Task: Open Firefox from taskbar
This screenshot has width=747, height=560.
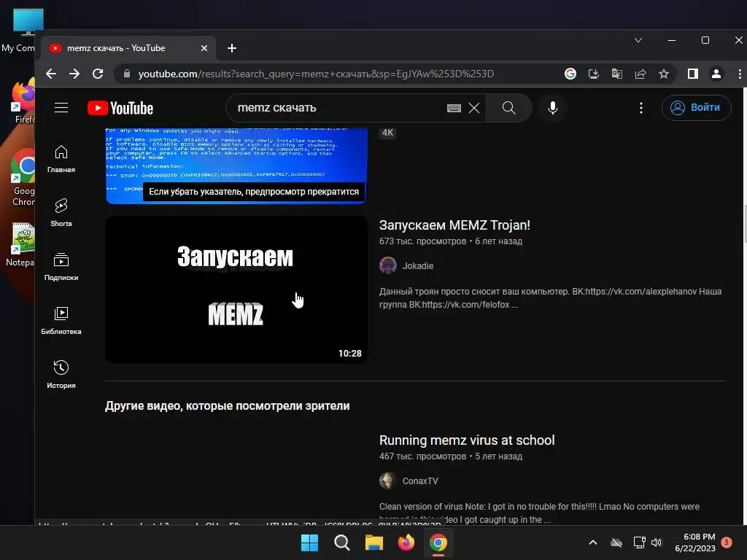Action: pos(406,542)
